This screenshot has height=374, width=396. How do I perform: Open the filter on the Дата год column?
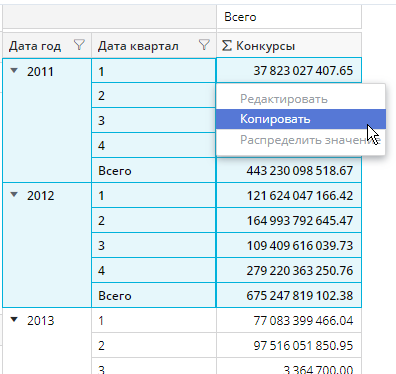click(79, 45)
